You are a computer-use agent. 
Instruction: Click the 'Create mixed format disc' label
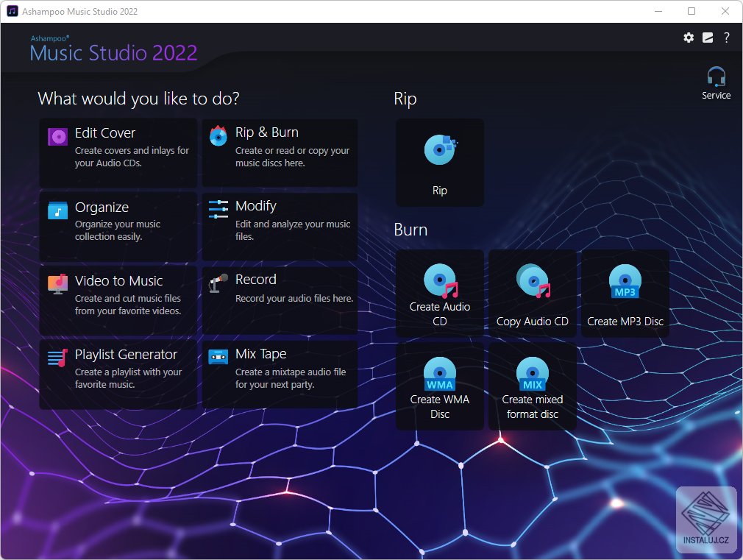point(533,407)
